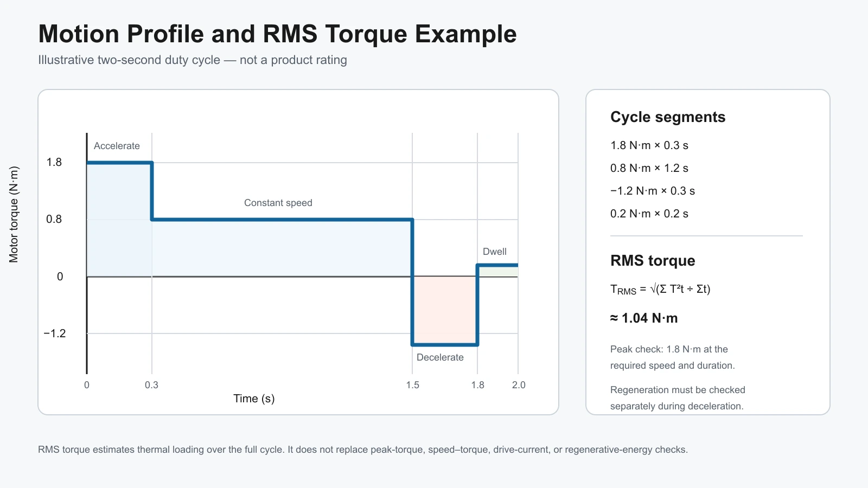
Task: Click the y-axis tick value 1.8
Action: pyautogui.click(x=54, y=162)
